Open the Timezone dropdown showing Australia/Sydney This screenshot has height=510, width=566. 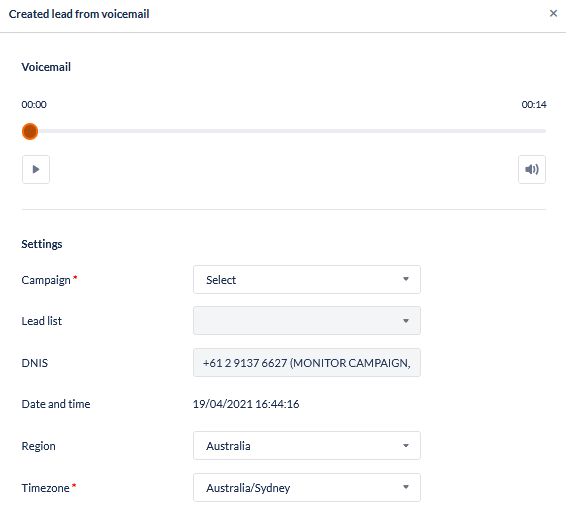coord(307,487)
